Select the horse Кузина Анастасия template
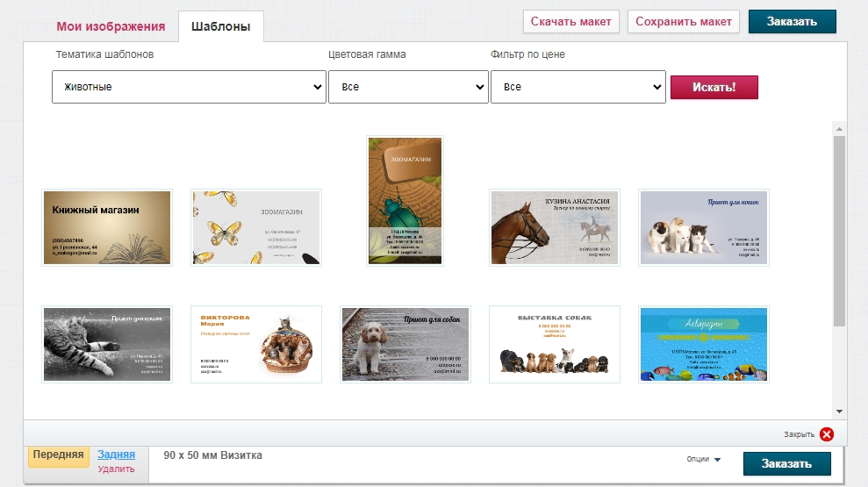 pos(555,227)
